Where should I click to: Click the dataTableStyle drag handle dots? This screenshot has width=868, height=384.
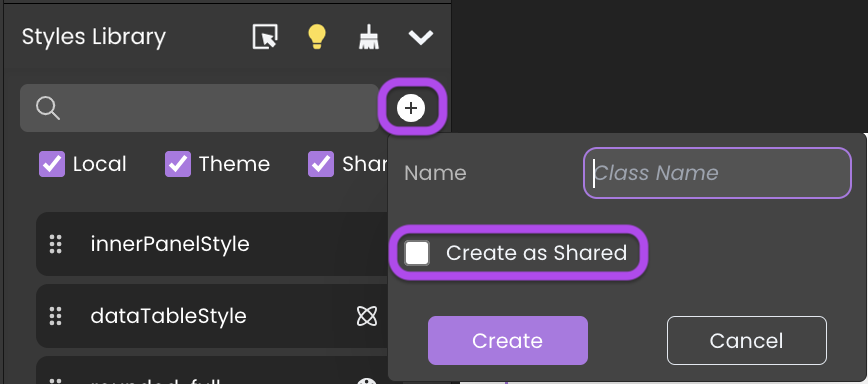(55, 316)
